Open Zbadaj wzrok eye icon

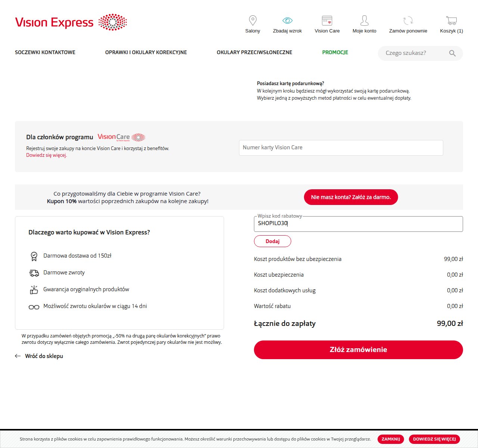(288, 20)
